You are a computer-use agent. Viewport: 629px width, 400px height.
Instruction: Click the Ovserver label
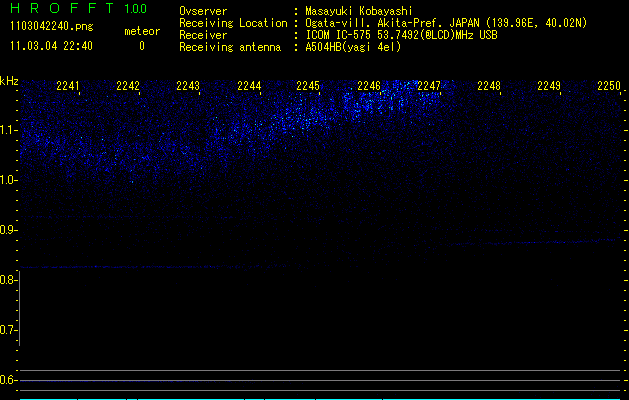coord(203,11)
